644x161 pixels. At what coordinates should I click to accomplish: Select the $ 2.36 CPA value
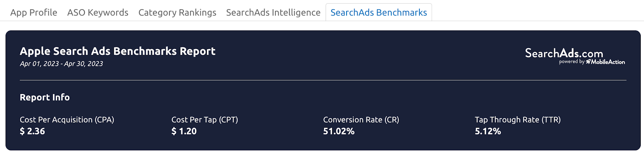pyautogui.click(x=32, y=131)
